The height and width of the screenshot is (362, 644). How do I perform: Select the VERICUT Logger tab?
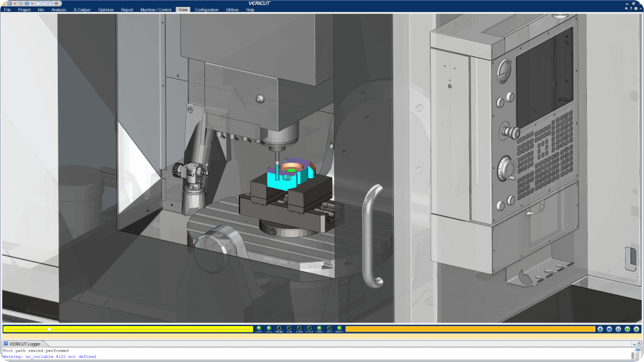[25, 344]
